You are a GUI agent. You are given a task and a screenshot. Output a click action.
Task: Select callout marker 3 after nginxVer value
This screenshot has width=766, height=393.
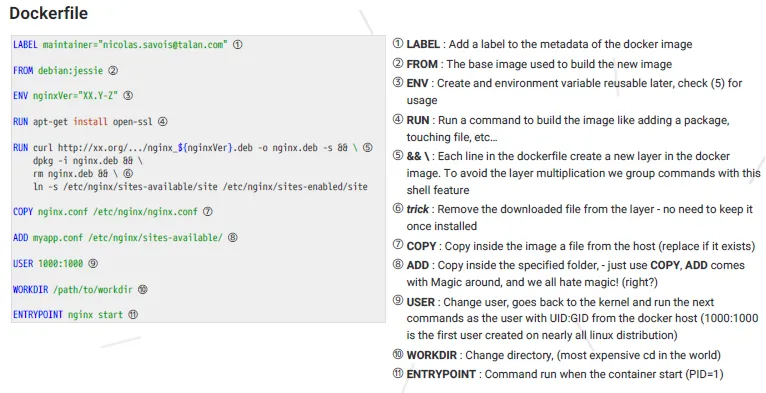click(128, 96)
